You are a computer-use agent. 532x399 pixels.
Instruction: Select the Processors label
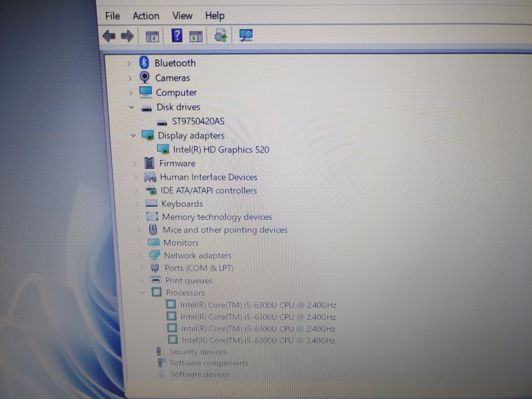tap(185, 293)
